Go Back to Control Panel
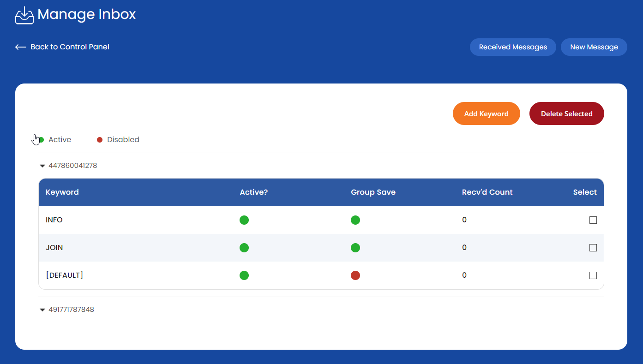This screenshot has height=364, width=643. click(70, 47)
